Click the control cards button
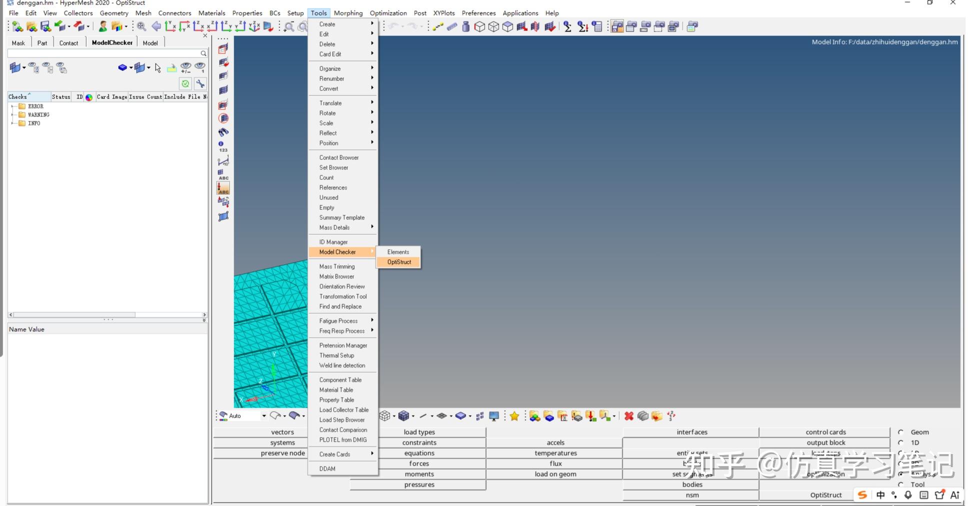Viewport: 980px width, 506px height. 825,432
